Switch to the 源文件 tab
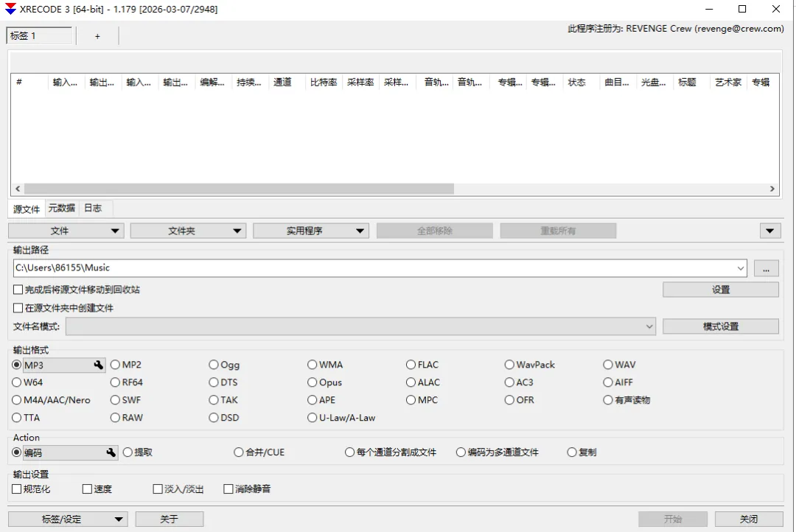 pos(27,209)
